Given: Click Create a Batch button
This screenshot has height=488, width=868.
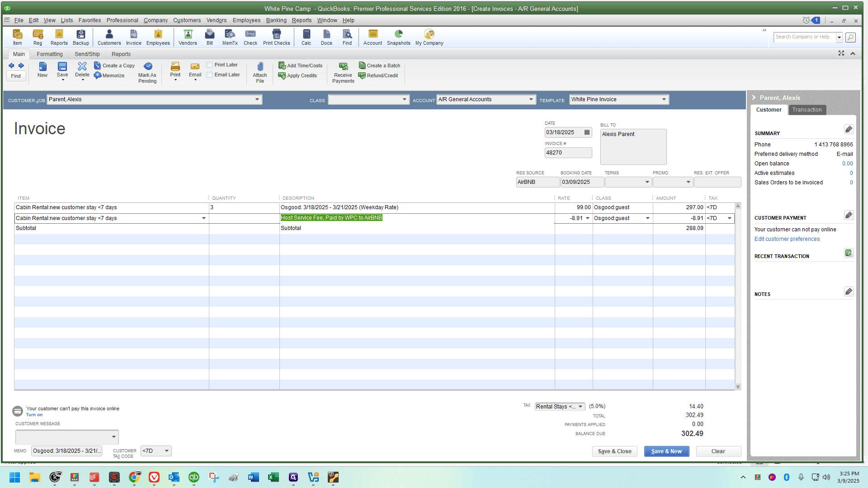Looking at the screenshot, I should coord(379,66).
